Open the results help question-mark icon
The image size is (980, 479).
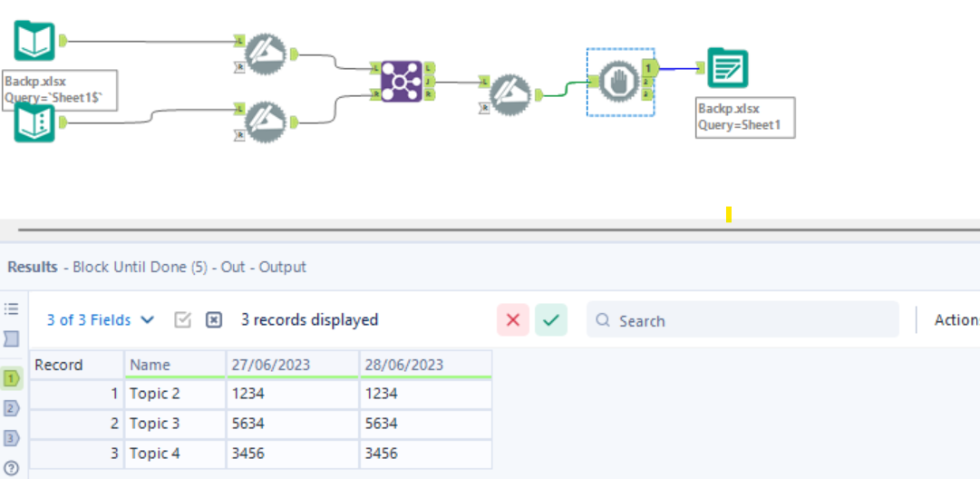[x=12, y=468]
